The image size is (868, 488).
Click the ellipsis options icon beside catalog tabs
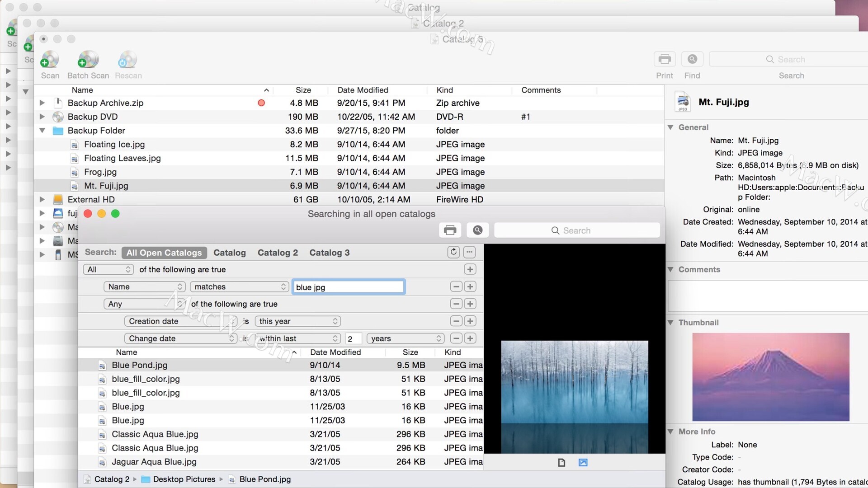470,252
